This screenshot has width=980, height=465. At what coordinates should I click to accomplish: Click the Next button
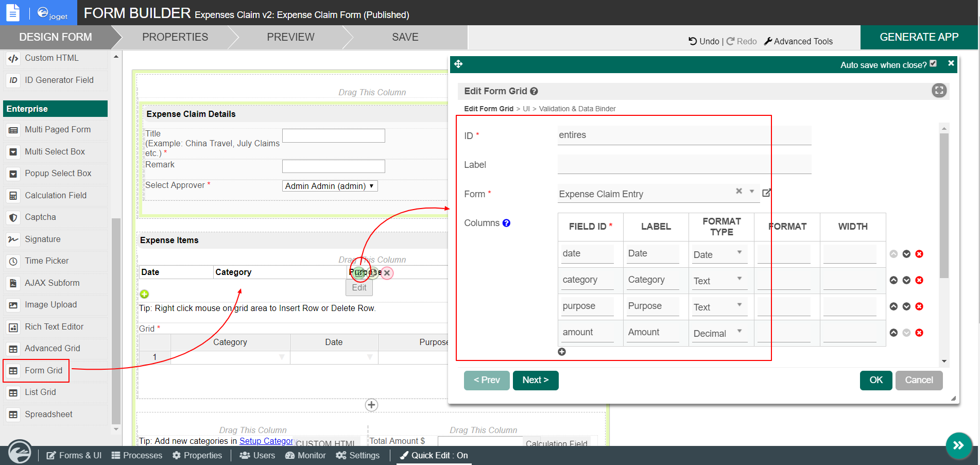(535, 380)
